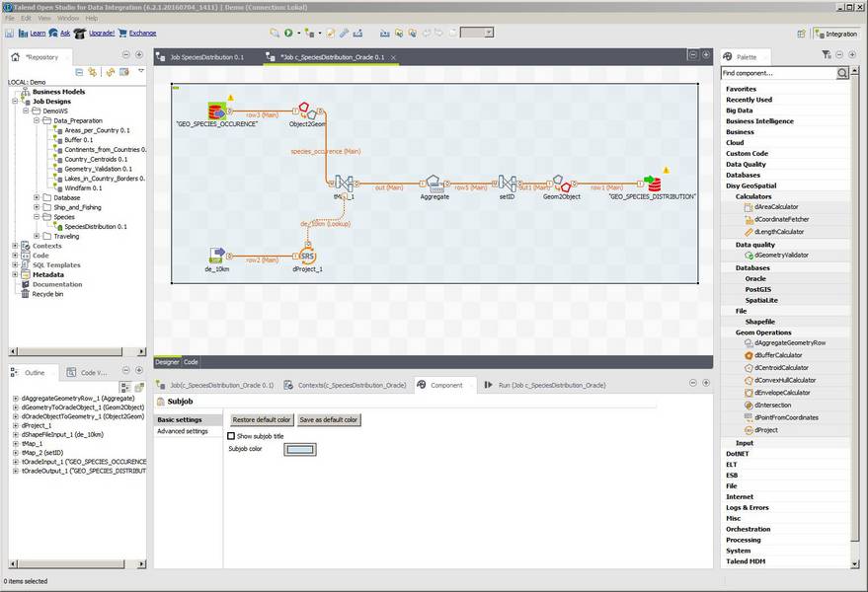Select the GEO_SPECIES_DISTRIBUTION output component

tap(652, 184)
